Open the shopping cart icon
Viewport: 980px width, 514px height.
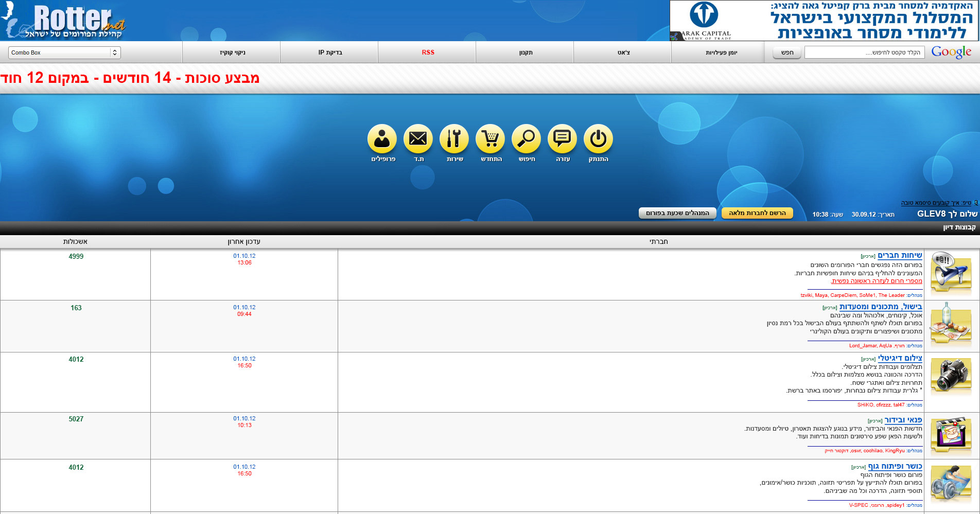[490, 139]
